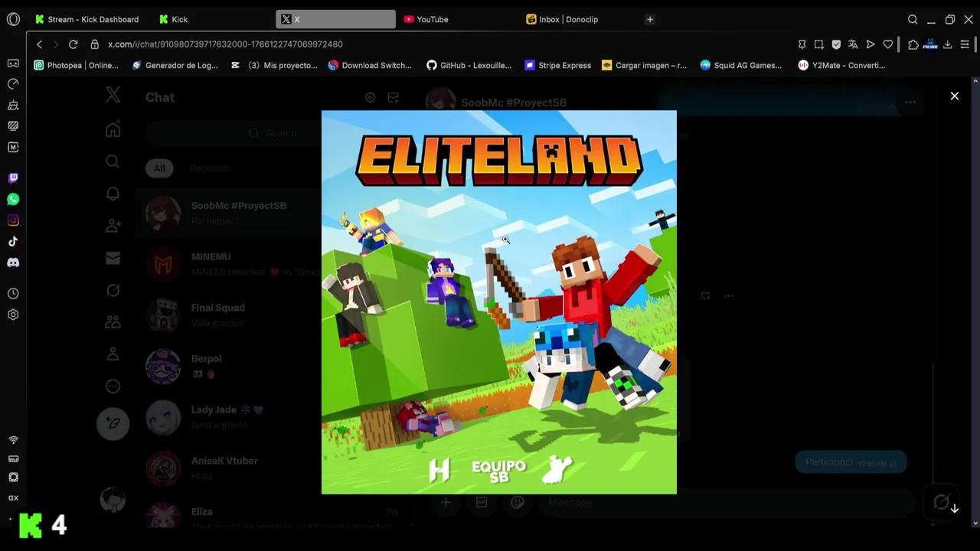Open X Communities people icon

(x=113, y=321)
